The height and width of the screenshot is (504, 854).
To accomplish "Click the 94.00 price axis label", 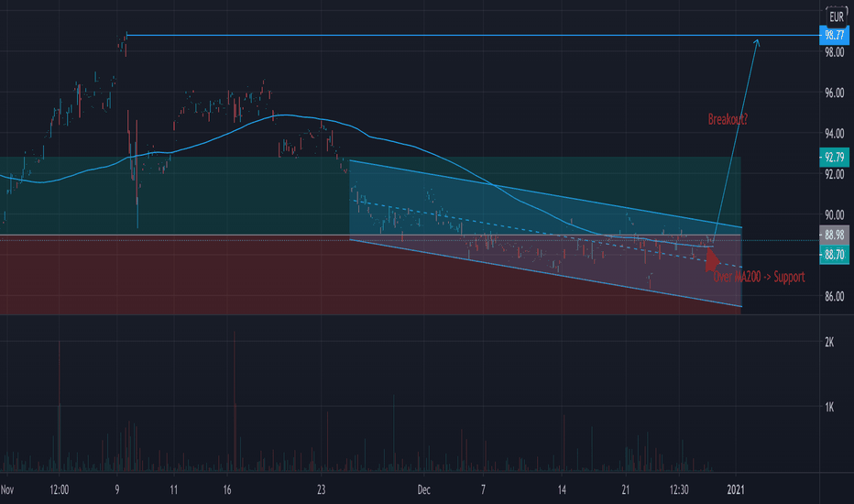I will tap(835, 134).
